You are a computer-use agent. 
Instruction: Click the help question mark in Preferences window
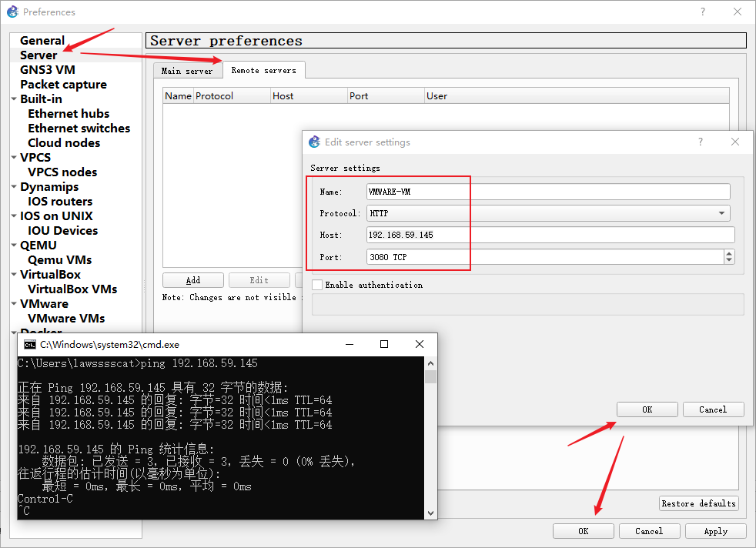click(x=702, y=12)
